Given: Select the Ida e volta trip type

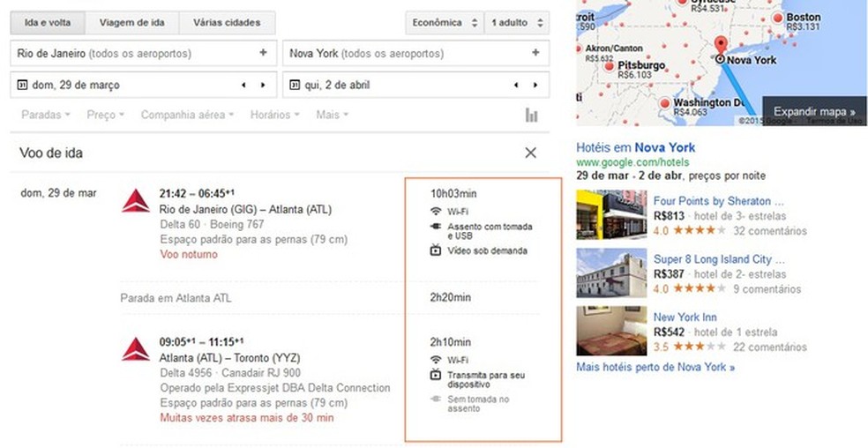Looking at the screenshot, I should pyautogui.click(x=48, y=23).
